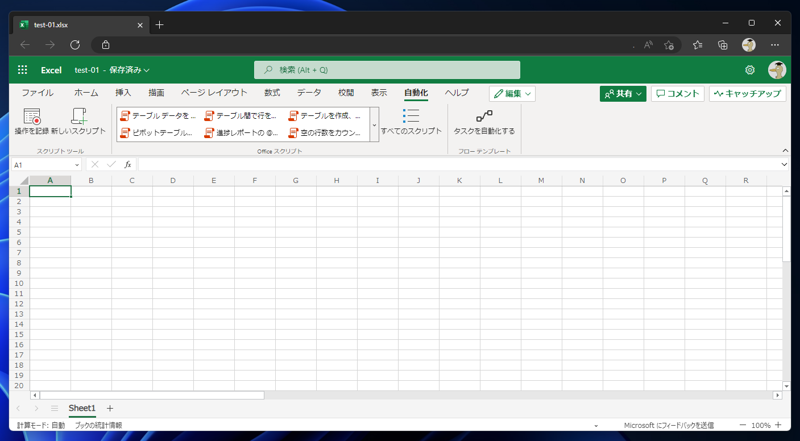The height and width of the screenshot is (441, 800).
Task: Run the 空の行数をカウン... script
Action: [325, 133]
